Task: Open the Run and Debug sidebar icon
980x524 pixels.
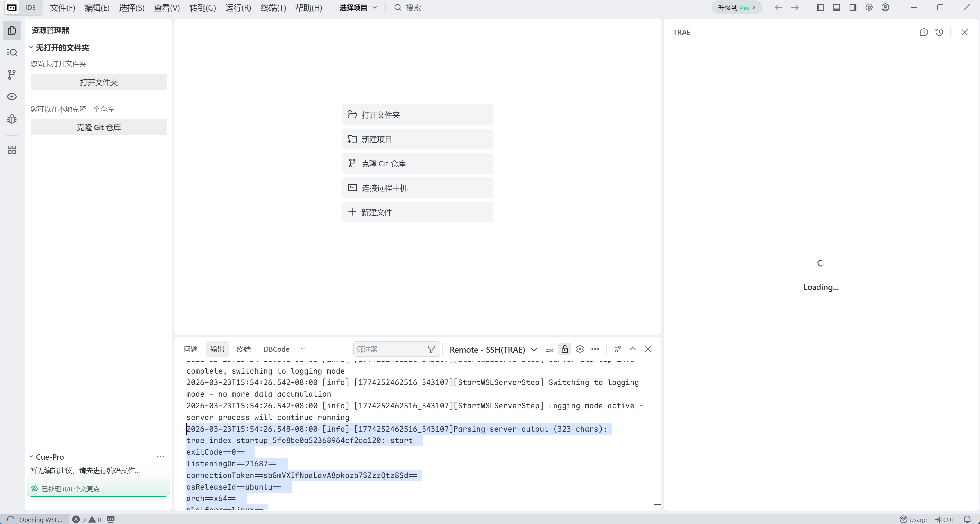Action: point(12,119)
